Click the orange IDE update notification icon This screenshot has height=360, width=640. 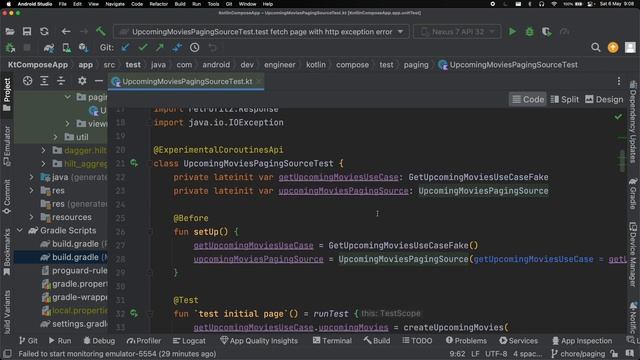click(613, 47)
